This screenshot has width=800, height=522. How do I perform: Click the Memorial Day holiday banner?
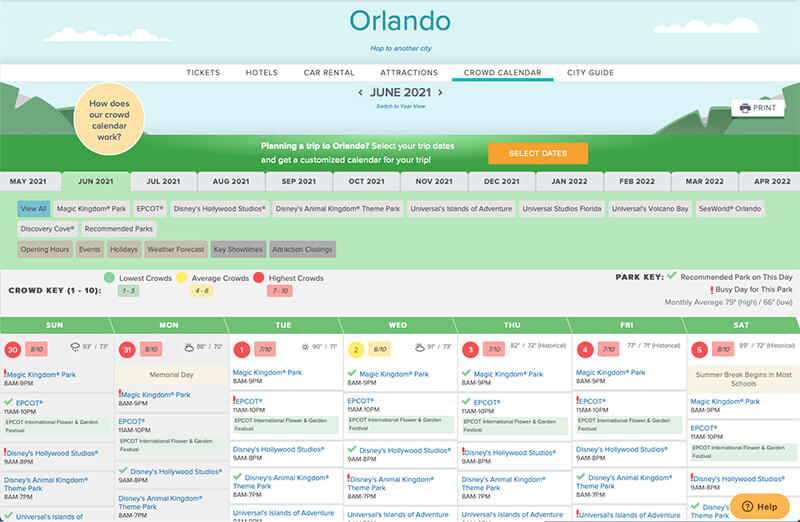(x=171, y=375)
